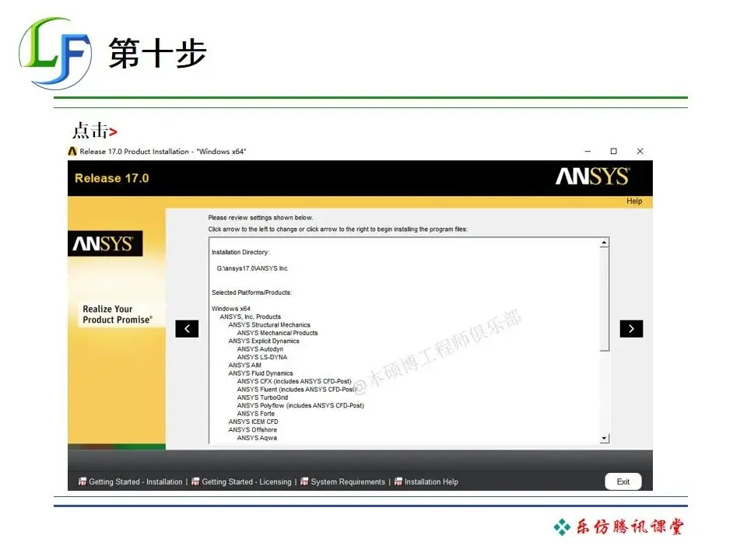Click the ANSYS logo in left sidebar
The width and height of the screenshot is (747, 560).
coord(105,243)
